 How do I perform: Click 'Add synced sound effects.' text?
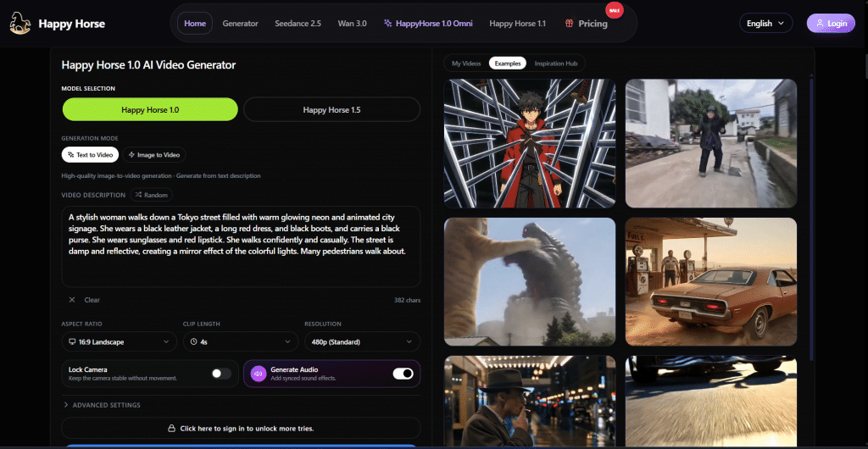303,378
